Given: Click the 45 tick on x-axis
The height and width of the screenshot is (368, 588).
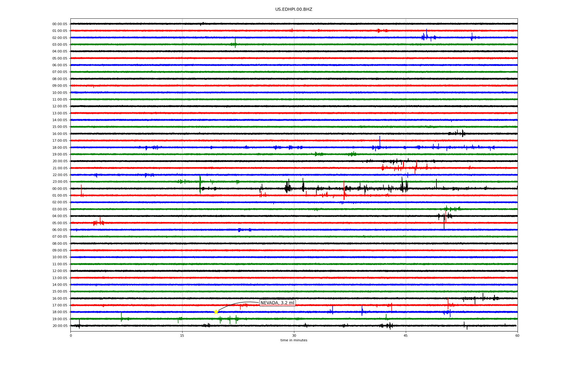Looking at the screenshot, I should [406, 335].
